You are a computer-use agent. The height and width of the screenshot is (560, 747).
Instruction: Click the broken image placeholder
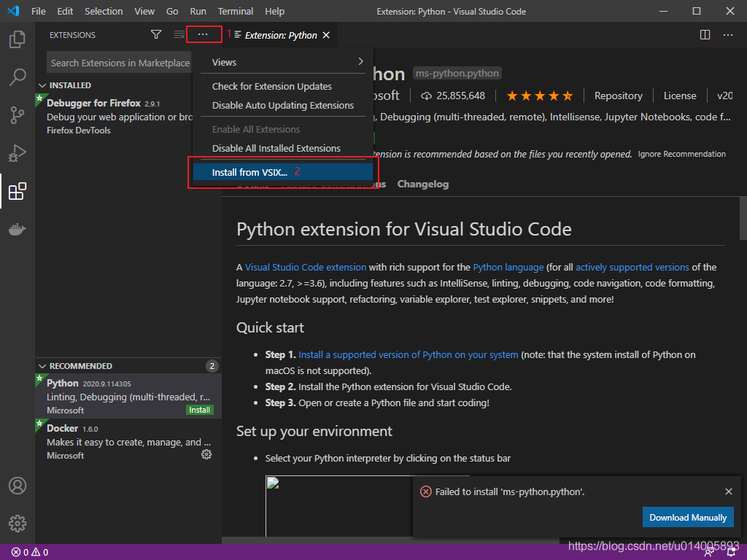tap(273, 483)
